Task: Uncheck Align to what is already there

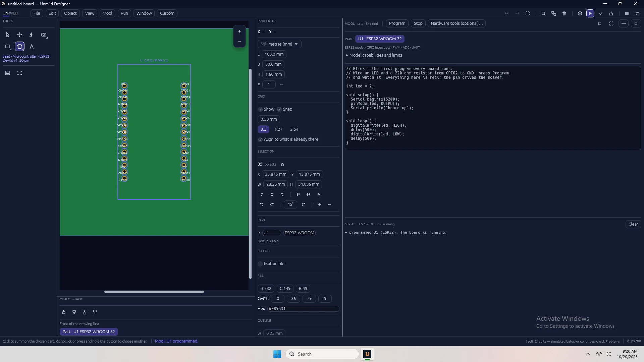Action: [260, 139]
